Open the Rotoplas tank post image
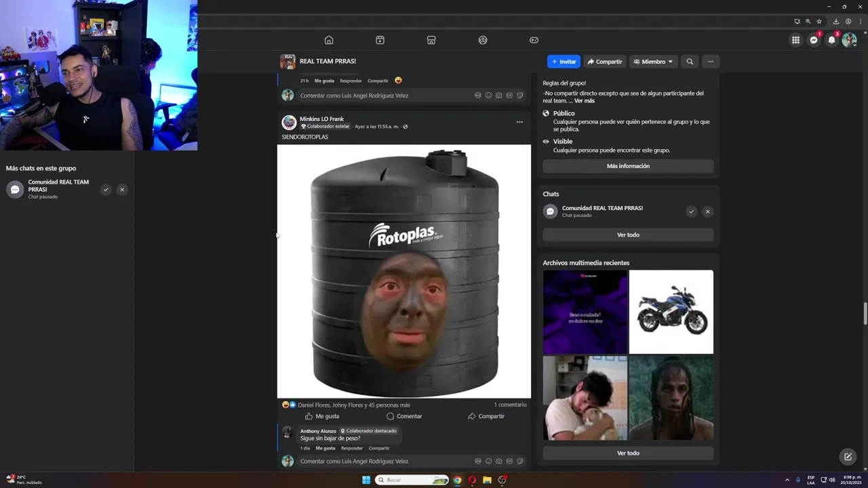The width and height of the screenshot is (868, 488). coord(404,271)
